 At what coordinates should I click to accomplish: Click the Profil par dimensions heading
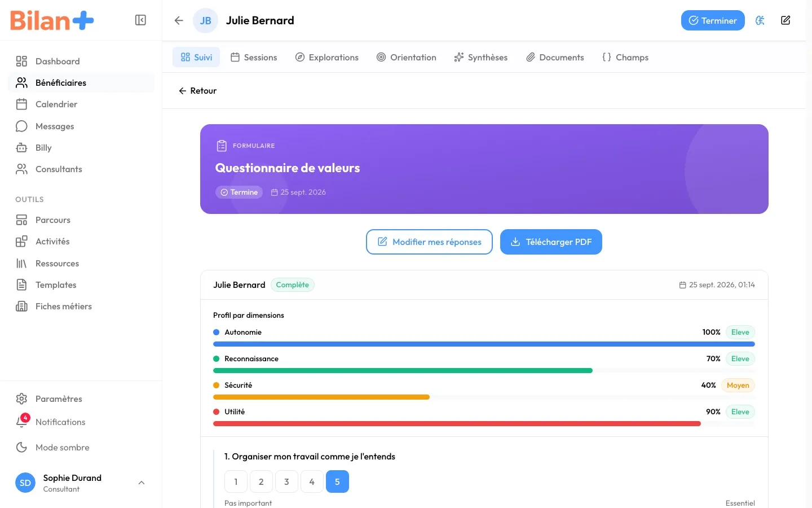(x=249, y=316)
